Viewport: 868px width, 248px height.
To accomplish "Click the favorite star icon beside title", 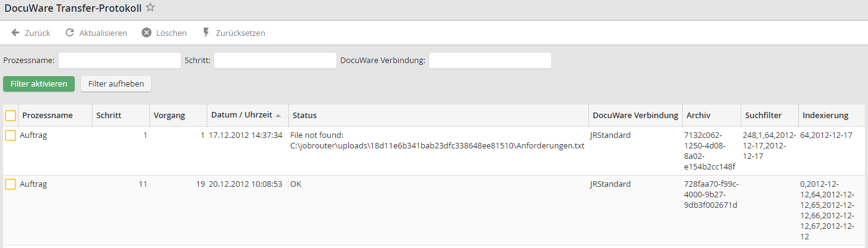I will (150, 8).
